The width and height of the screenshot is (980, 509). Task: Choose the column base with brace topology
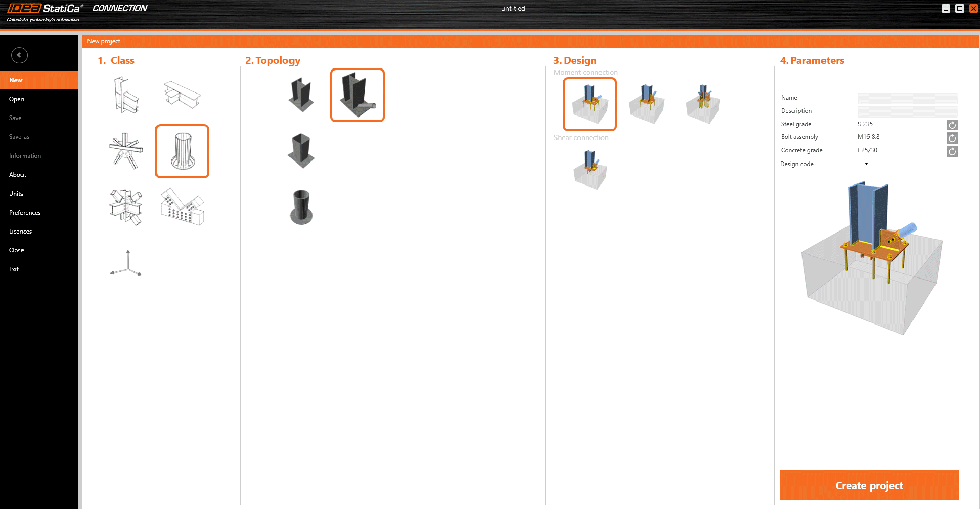click(358, 95)
